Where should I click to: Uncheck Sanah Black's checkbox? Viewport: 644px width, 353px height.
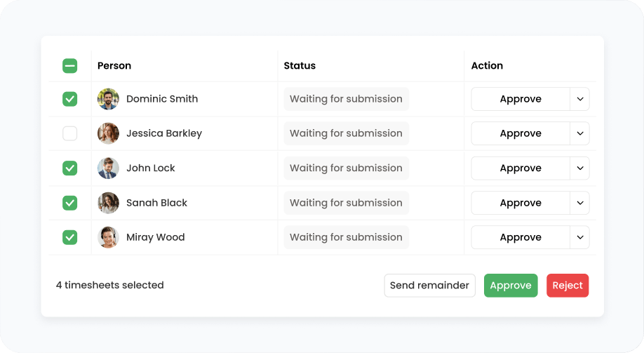tap(70, 203)
